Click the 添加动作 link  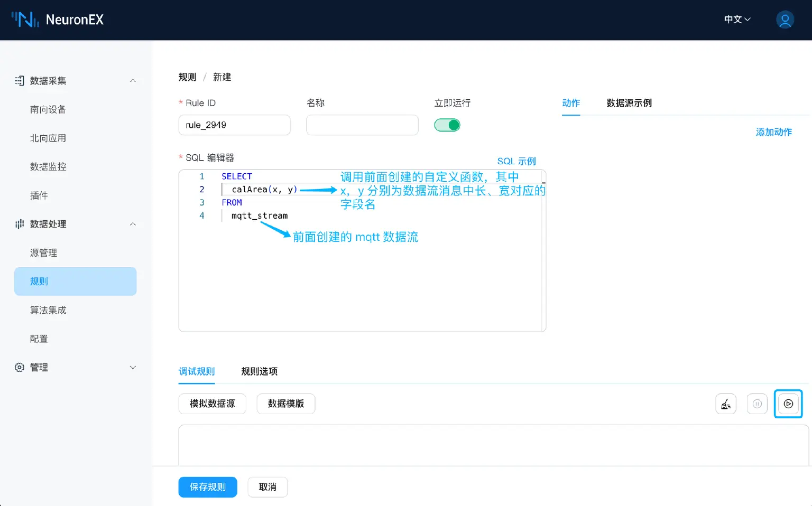(773, 132)
